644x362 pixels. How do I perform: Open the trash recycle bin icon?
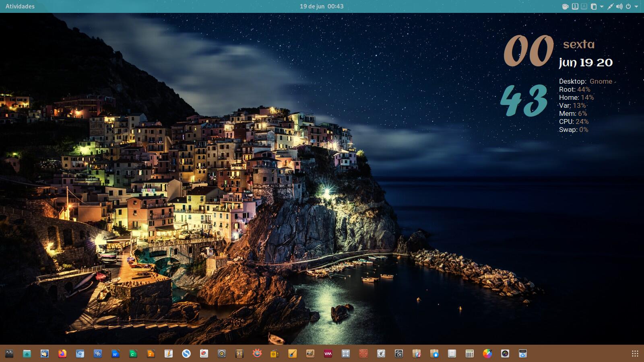[523, 354]
